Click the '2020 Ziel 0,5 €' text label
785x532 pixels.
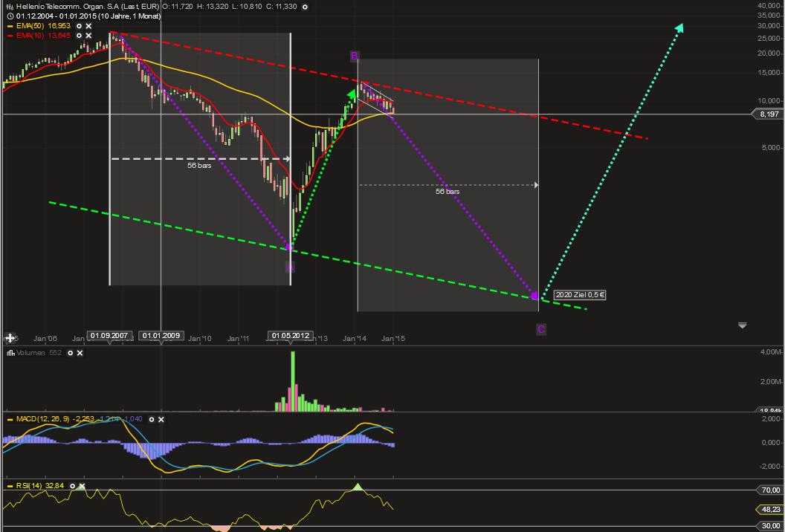[580, 295]
